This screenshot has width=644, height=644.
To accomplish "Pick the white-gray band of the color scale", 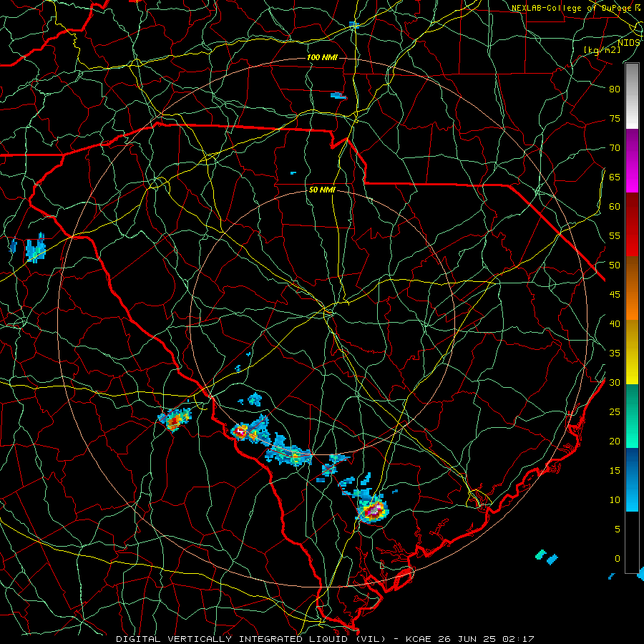I will 632,96.
